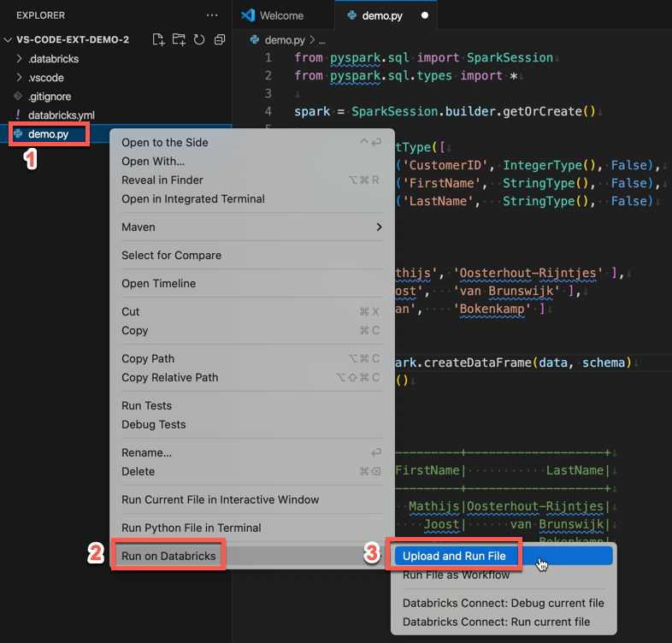Select Run on Databricks menu entry
Viewport: 672px width, 643px height.
point(168,556)
